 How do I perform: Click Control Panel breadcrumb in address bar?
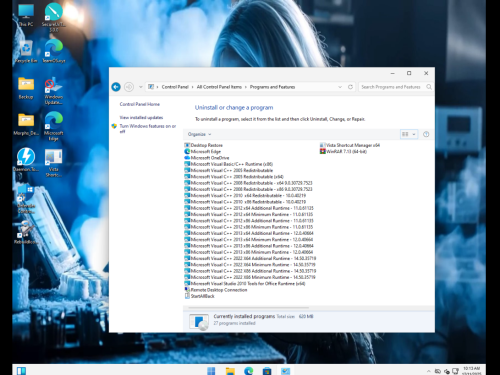pos(175,87)
